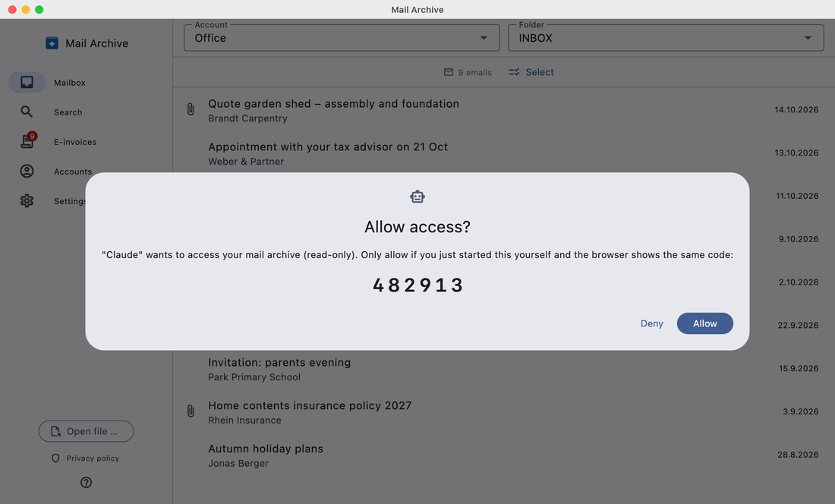Click the Allow access? heading
835x504 pixels.
(417, 227)
